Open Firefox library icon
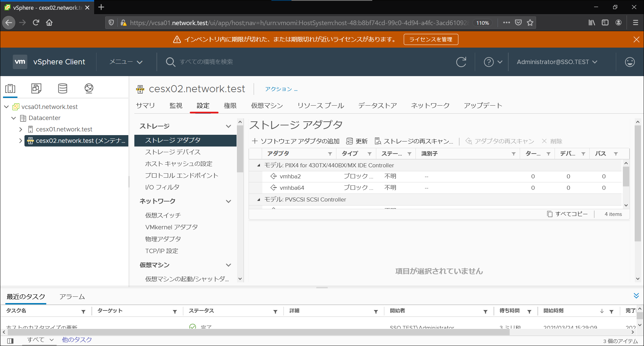Image resolution: width=644 pixels, height=346 pixels. coord(592,22)
